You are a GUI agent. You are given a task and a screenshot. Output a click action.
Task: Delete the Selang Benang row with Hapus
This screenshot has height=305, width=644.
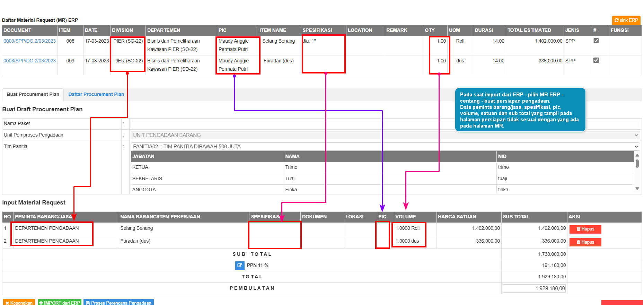tap(585, 229)
